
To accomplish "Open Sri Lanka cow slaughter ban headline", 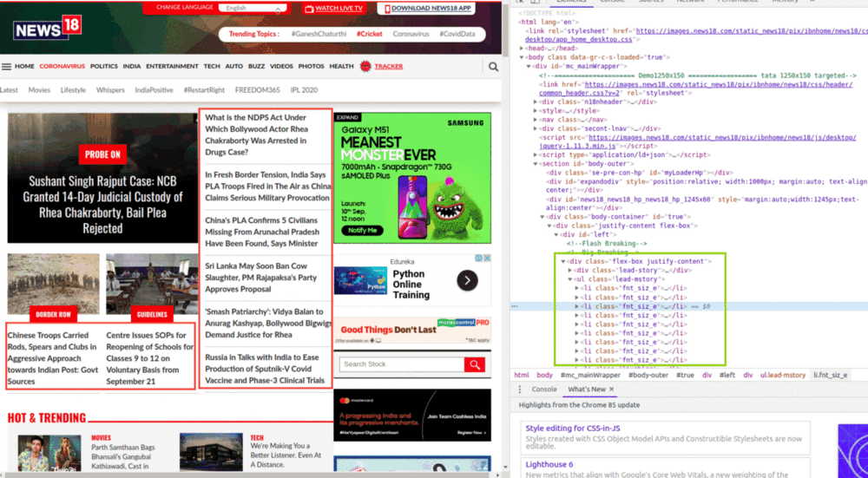I will pyautogui.click(x=260, y=278).
